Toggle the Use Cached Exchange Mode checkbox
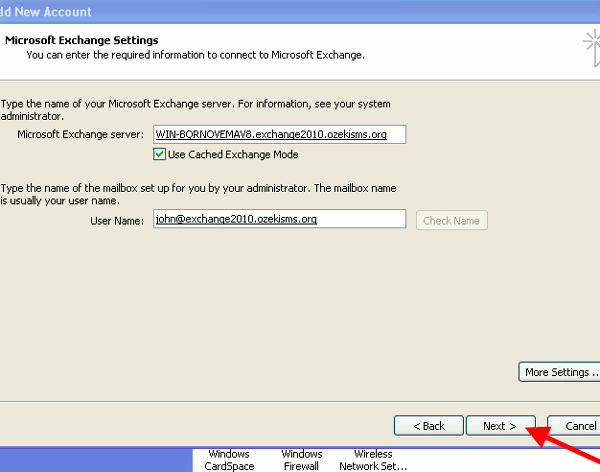 click(x=159, y=154)
